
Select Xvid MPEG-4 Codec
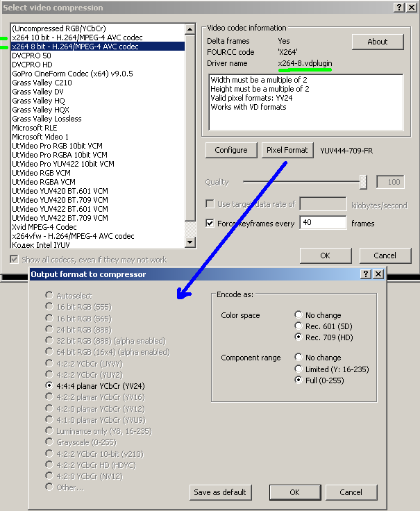pos(98,227)
